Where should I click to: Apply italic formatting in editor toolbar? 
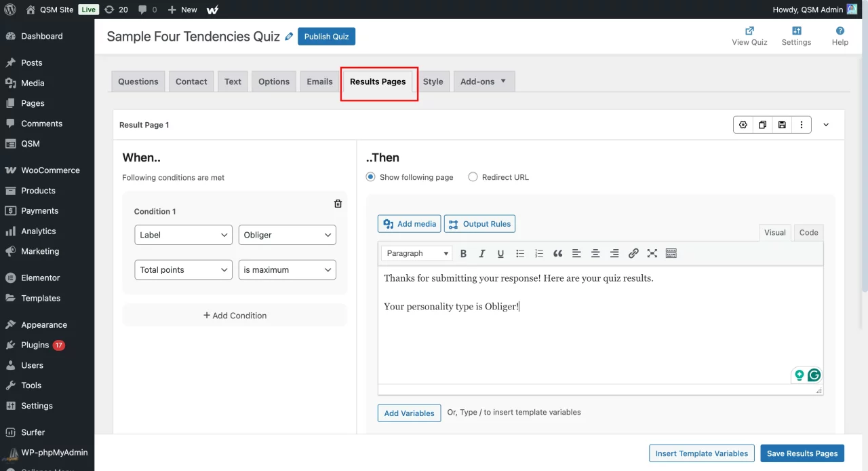tap(482, 254)
